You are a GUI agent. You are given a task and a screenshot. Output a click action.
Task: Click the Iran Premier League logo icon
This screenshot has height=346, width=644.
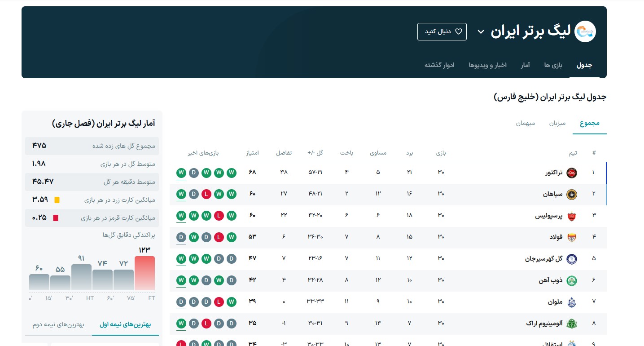585,31
